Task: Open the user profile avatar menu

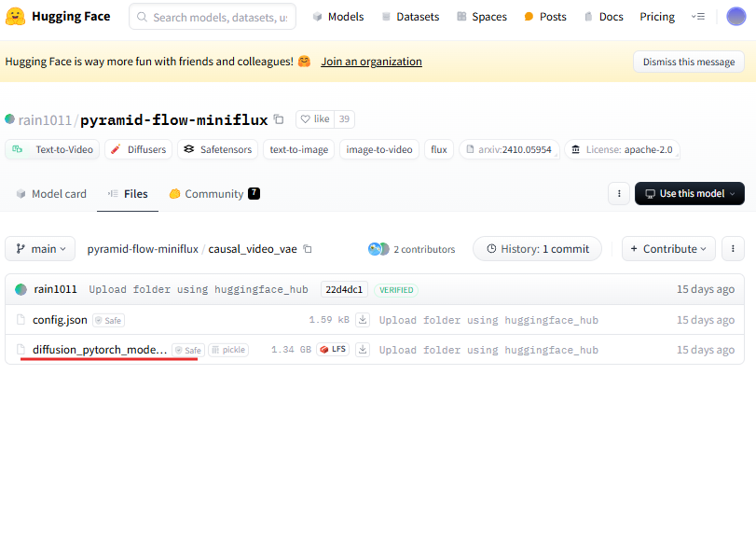Action: click(735, 17)
